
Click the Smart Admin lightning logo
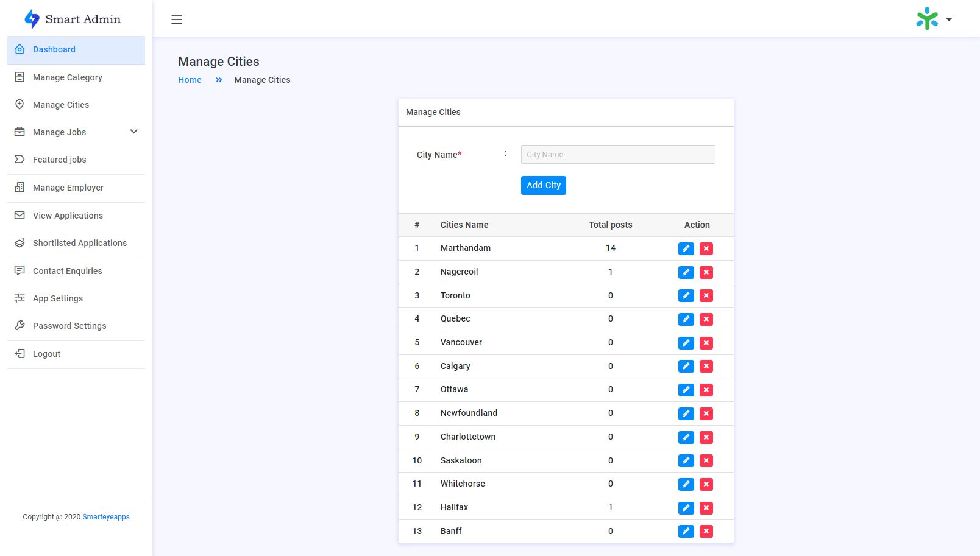coord(32,19)
